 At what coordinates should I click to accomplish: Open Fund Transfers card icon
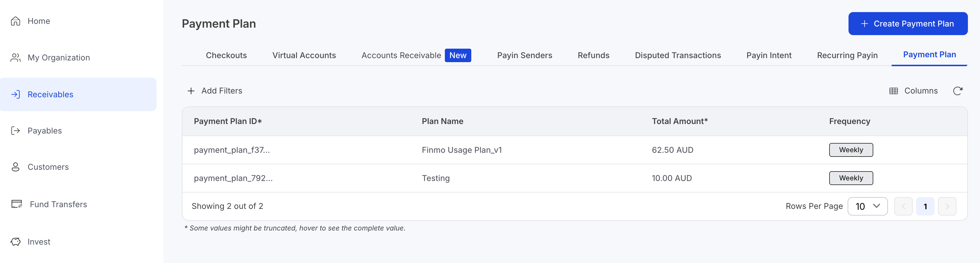click(17, 204)
